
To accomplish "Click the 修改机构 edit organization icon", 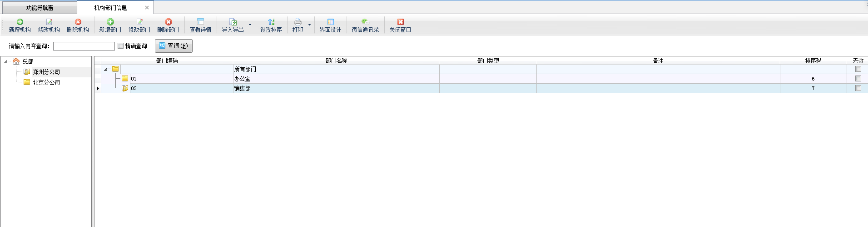I will click(49, 22).
